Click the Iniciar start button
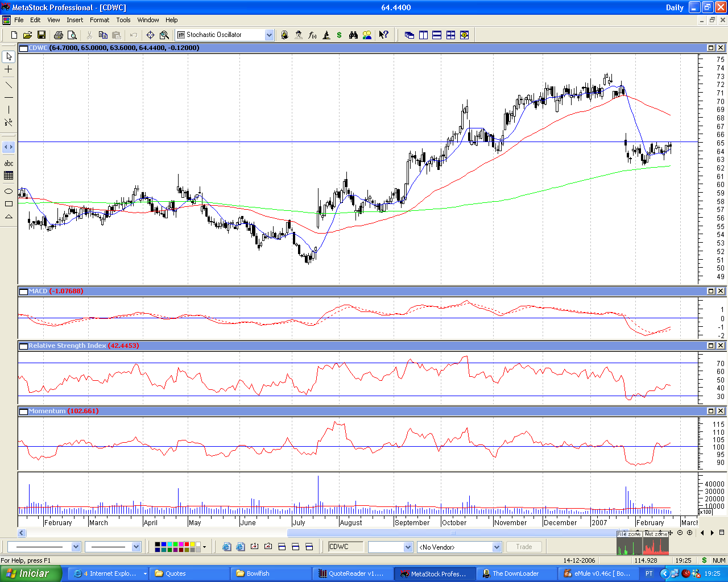Image resolution: width=728 pixels, height=582 pixels. [x=30, y=573]
